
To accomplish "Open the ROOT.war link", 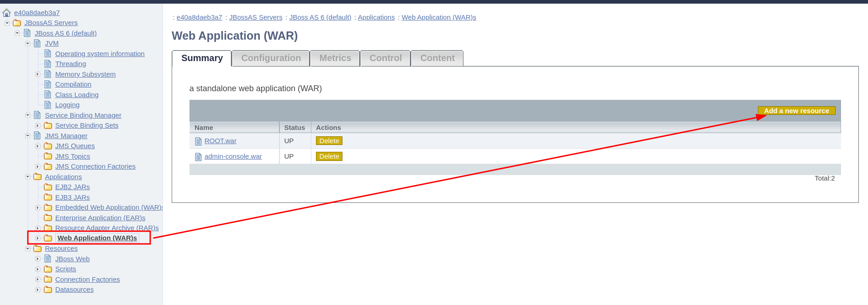I will tap(221, 141).
